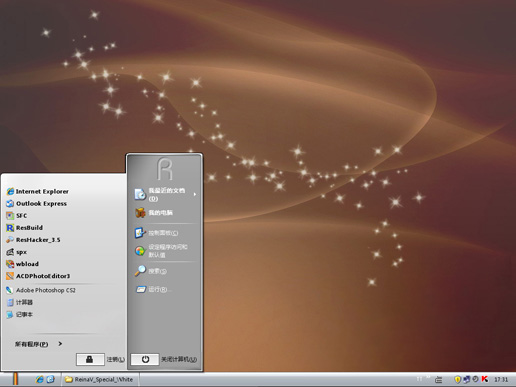Click the power Turn Off Computer button
516x387 pixels.
145,359
